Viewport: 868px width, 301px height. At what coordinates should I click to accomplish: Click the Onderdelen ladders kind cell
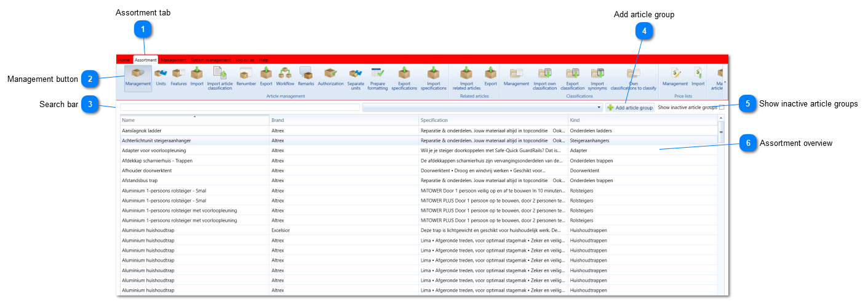pyautogui.click(x=642, y=130)
